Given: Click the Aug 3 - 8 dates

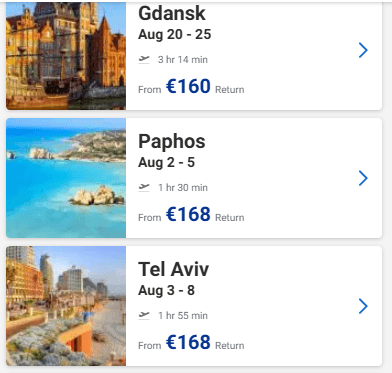Looking at the screenshot, I should [166, 290].
